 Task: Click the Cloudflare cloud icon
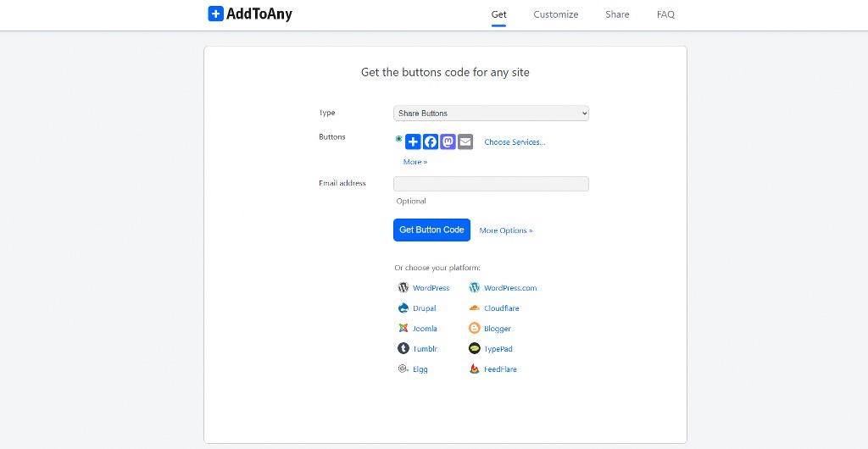point(475,308)
